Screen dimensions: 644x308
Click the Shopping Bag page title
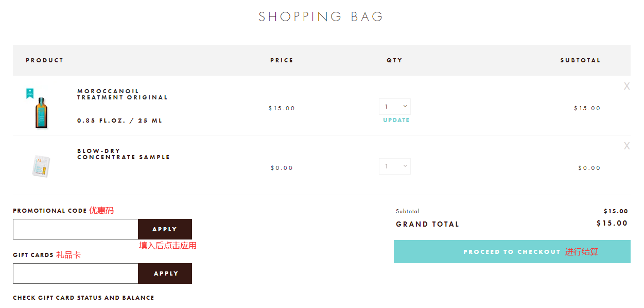pyautogui.click(x=321, y=16)
